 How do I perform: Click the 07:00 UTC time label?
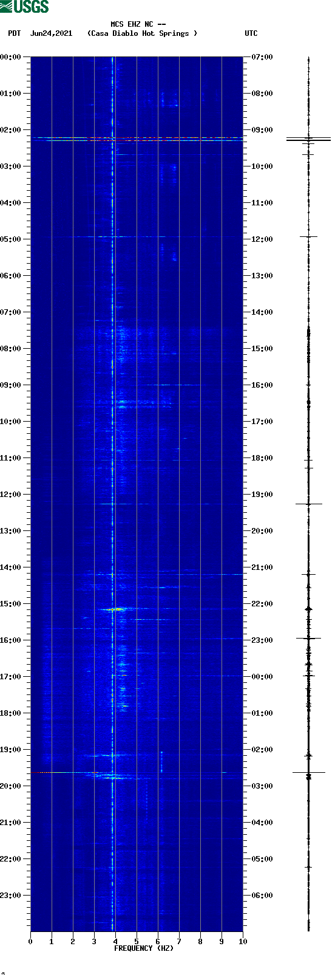click(262, 57)
